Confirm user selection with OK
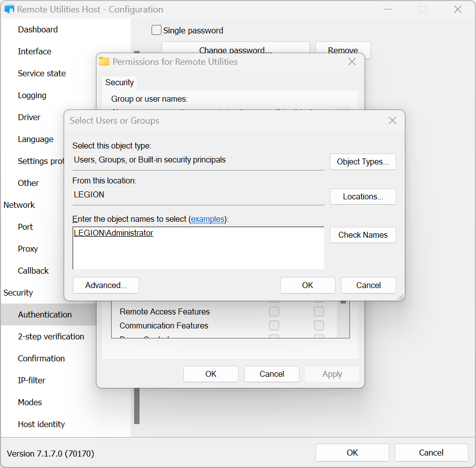Viewport: 476px width, 468px height. (307, 285)
